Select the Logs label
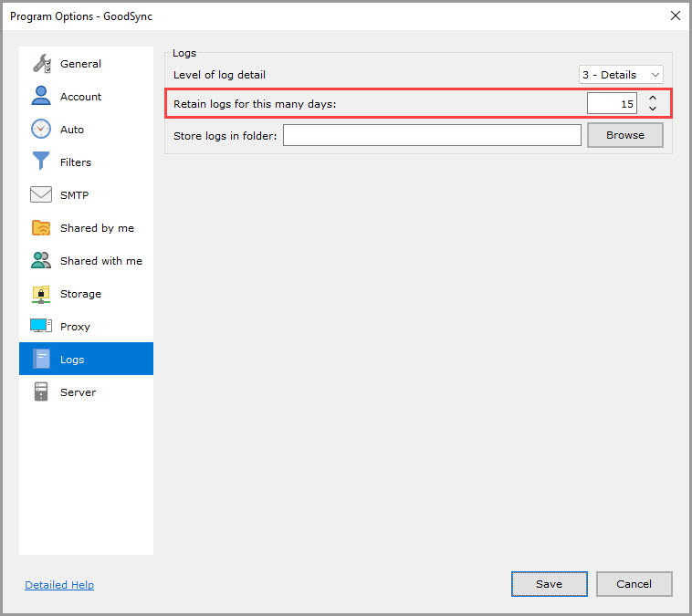The image size is (692, 616). [x=72, y=360]
